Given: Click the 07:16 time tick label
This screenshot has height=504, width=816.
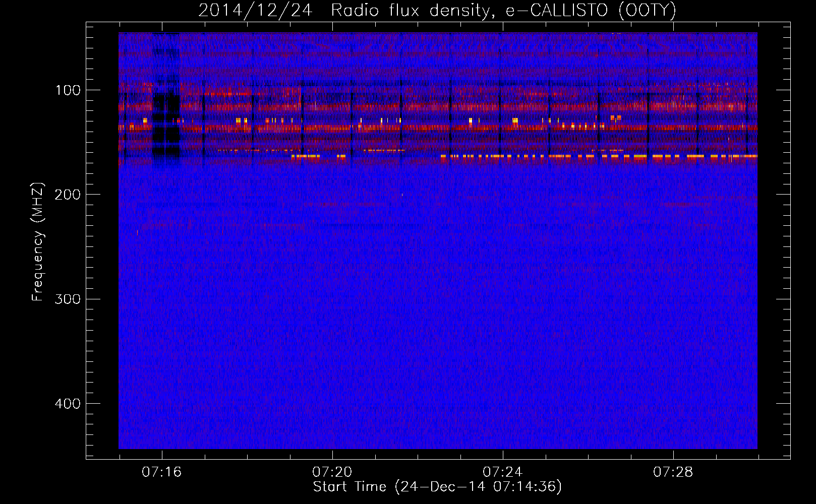Looking at the screenshot, I should click(162, 472).
